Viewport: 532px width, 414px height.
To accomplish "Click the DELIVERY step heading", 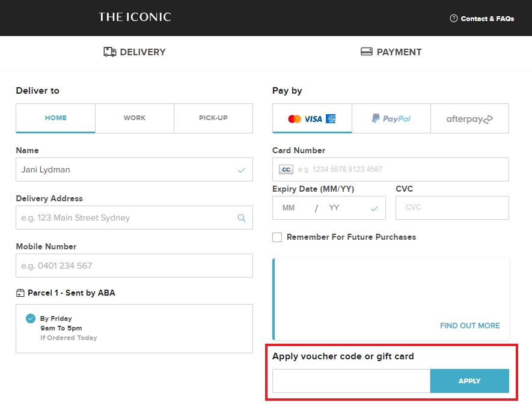I will coord(142,52).
